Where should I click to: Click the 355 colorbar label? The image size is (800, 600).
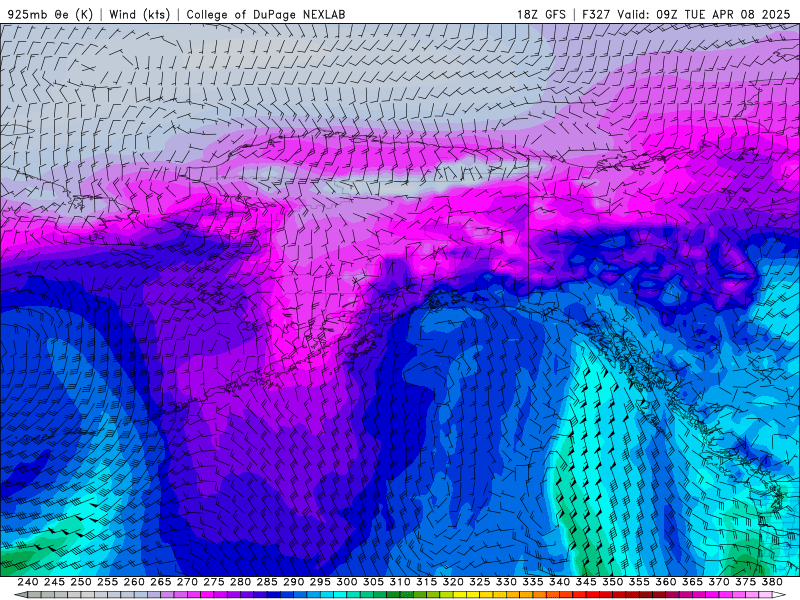(x=639, y=582)
